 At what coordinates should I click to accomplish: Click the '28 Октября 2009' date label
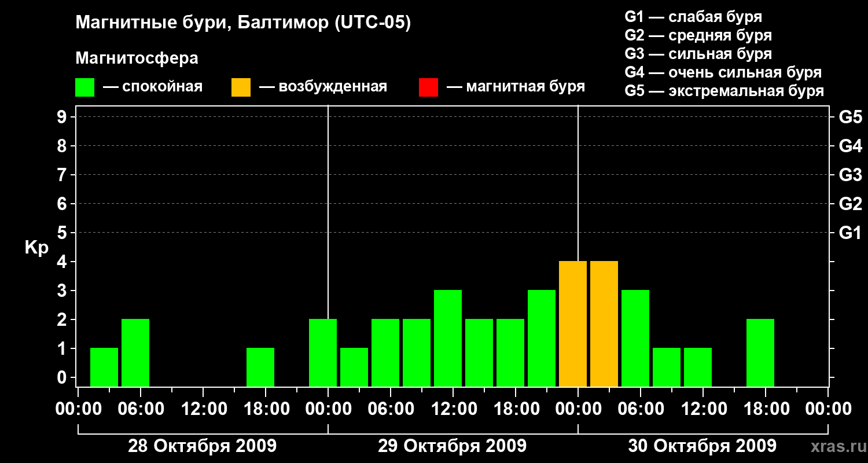pos(202,446)
